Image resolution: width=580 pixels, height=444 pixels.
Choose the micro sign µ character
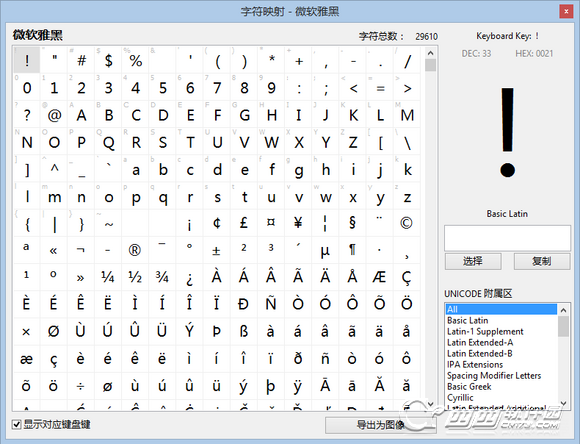pyautogui.click(x=325, y=250)
